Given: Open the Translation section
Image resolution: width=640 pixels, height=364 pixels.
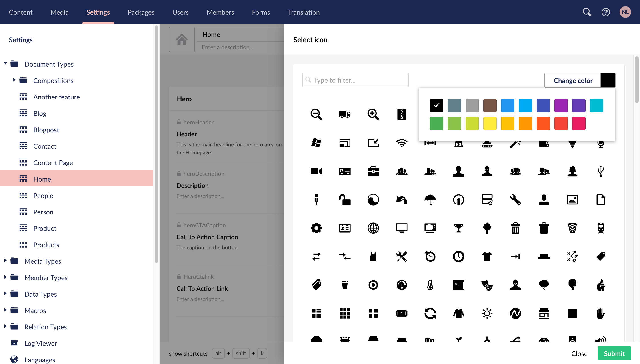Looking at the screenshot, I should pos(303,12).
